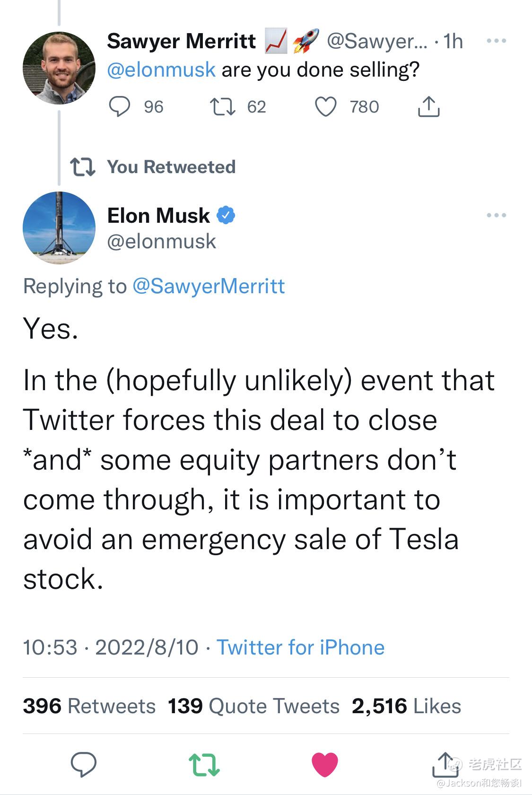532x795 pixels.
Task: Share Sawyer Merritt's tweet via upload icon
Action: [428, 106]
